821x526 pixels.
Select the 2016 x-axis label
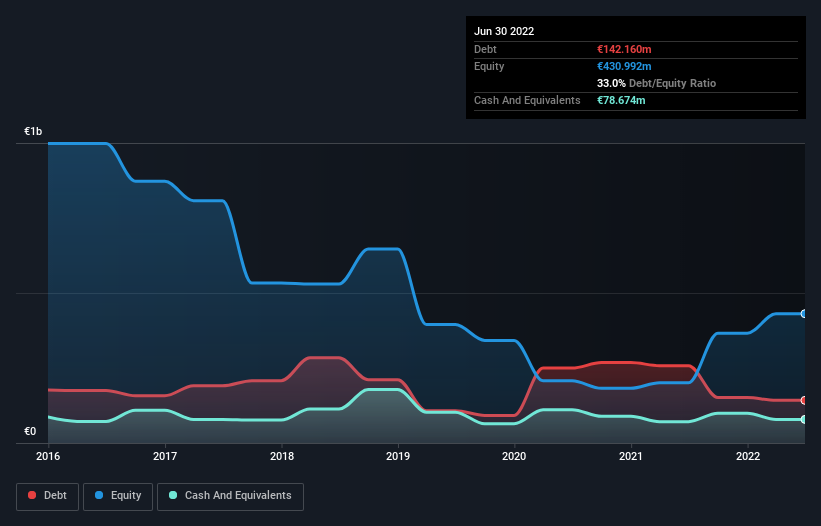point(48,456)
